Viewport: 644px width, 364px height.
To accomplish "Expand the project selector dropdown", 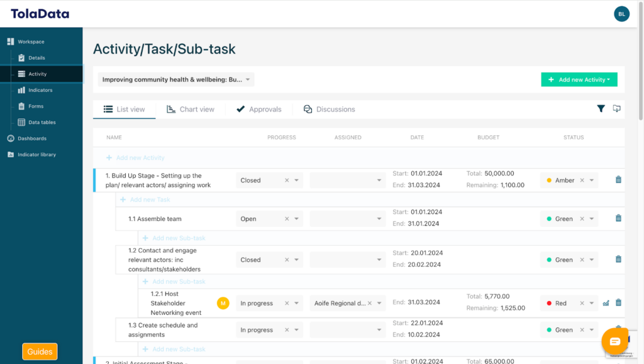I will (x=248, y=80).
